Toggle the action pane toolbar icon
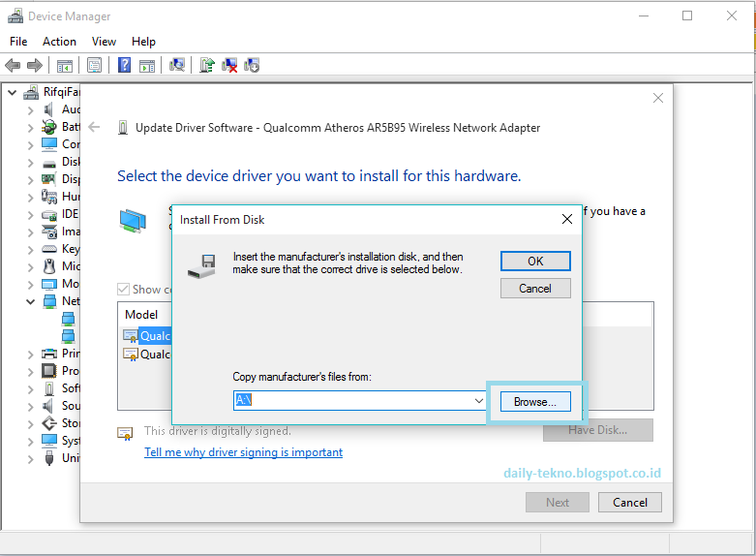Image resolution: width=756 pixels, height=556 pixels. 147,65
